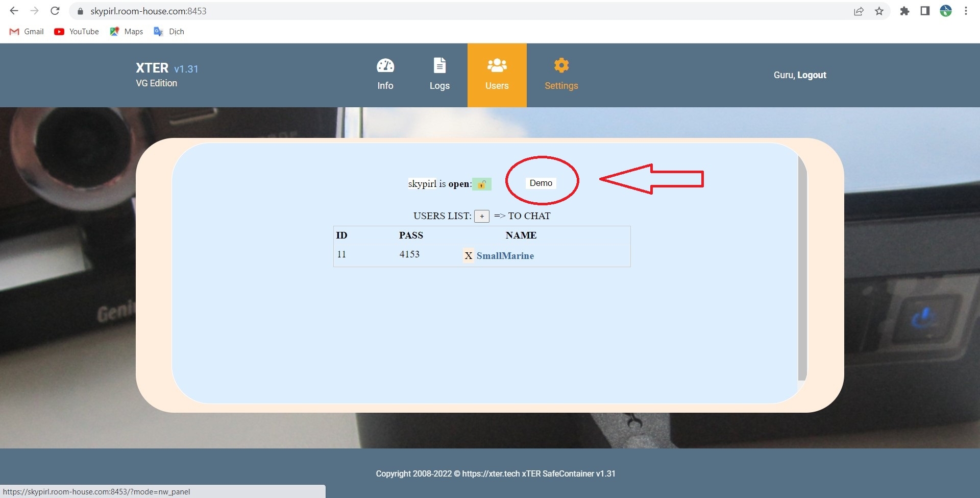The image size is (980, 498).
Task: Open the Gmail bookmark
Action: pos(27,32)
